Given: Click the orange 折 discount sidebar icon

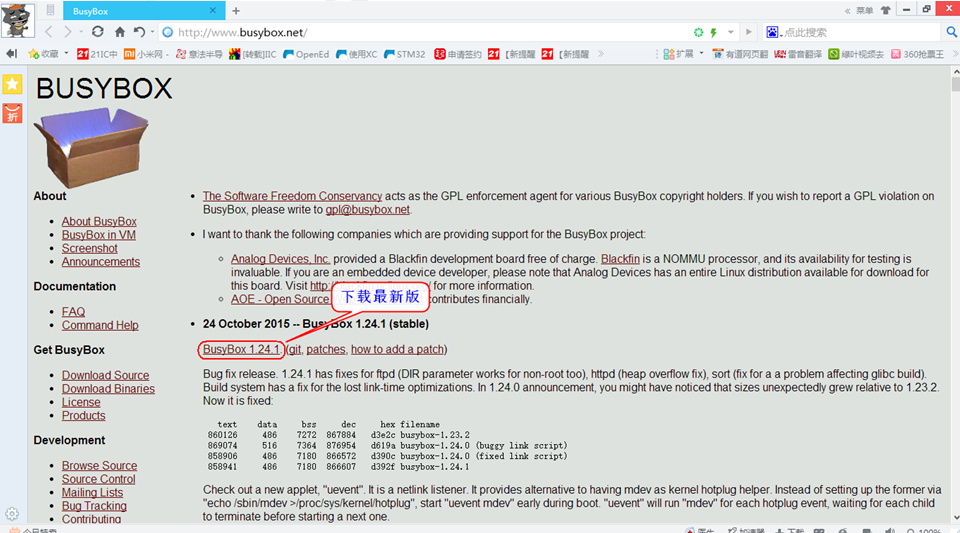Looking at the screenshot, I should (12, 113).
